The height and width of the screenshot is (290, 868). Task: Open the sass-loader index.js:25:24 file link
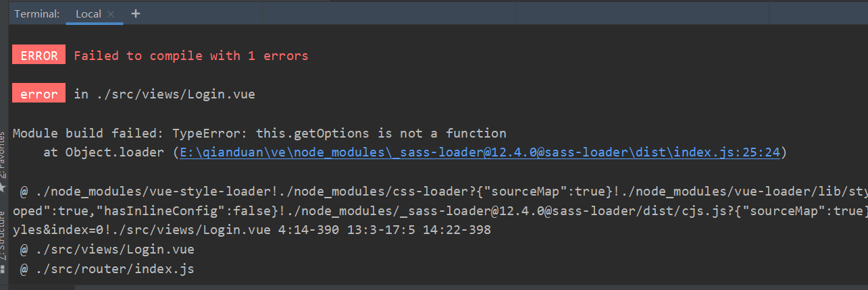coord(480,152)
